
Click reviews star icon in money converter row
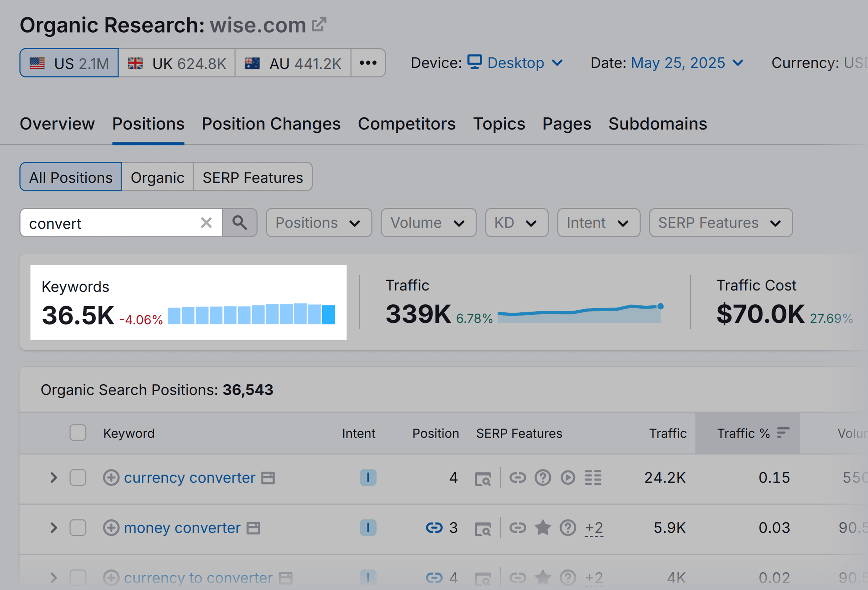click(543, 527)
